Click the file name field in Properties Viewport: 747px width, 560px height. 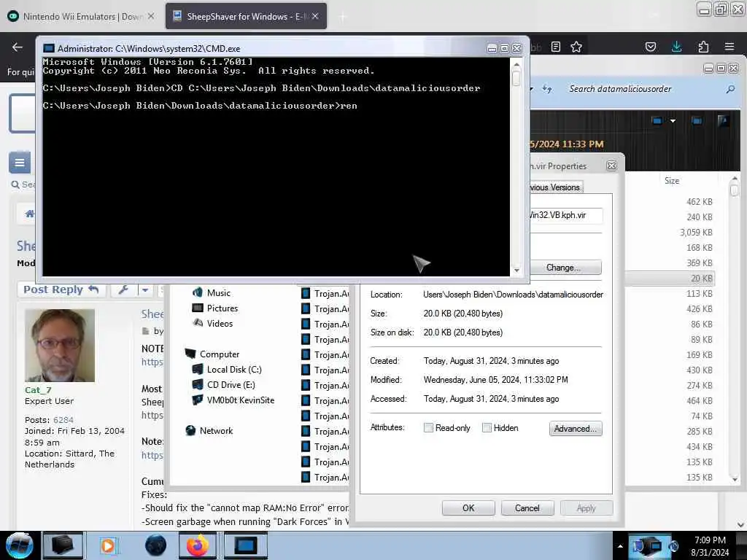point(566,215)
